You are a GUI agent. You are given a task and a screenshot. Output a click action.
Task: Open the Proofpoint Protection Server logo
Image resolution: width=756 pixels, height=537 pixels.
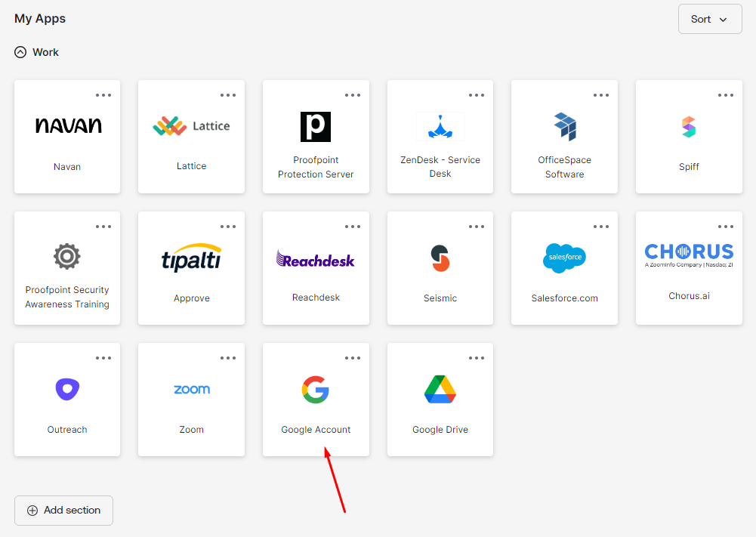[316, 127]
